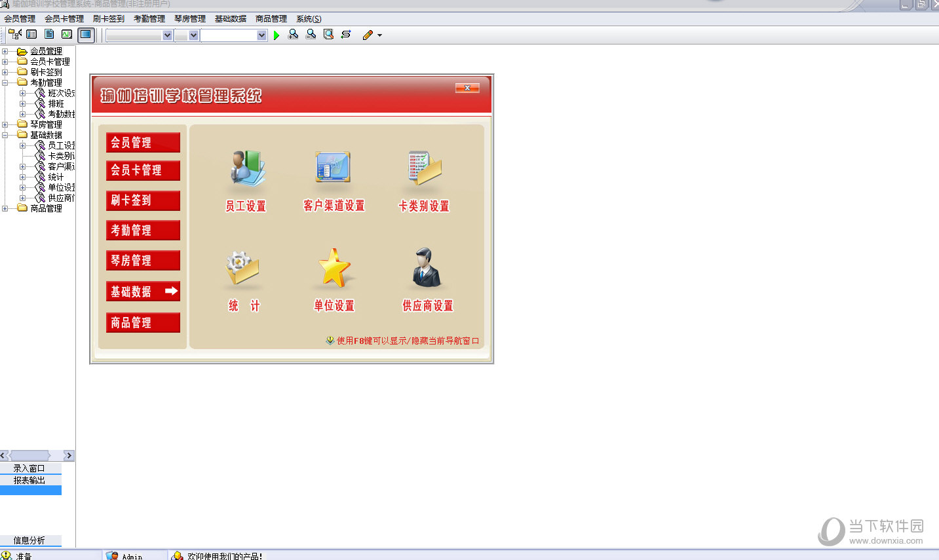Expand the 排班 child node in the tree
This screenshot has height=560, width=939.
point(23,103)
